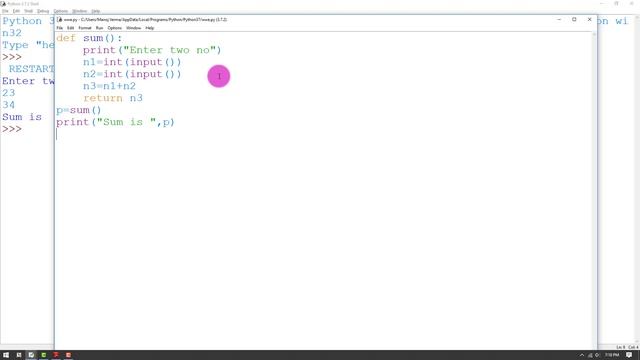This screenshot has width=640, height=360.
Task: Open the Format menu in the editor
Action: pos(85,28)
